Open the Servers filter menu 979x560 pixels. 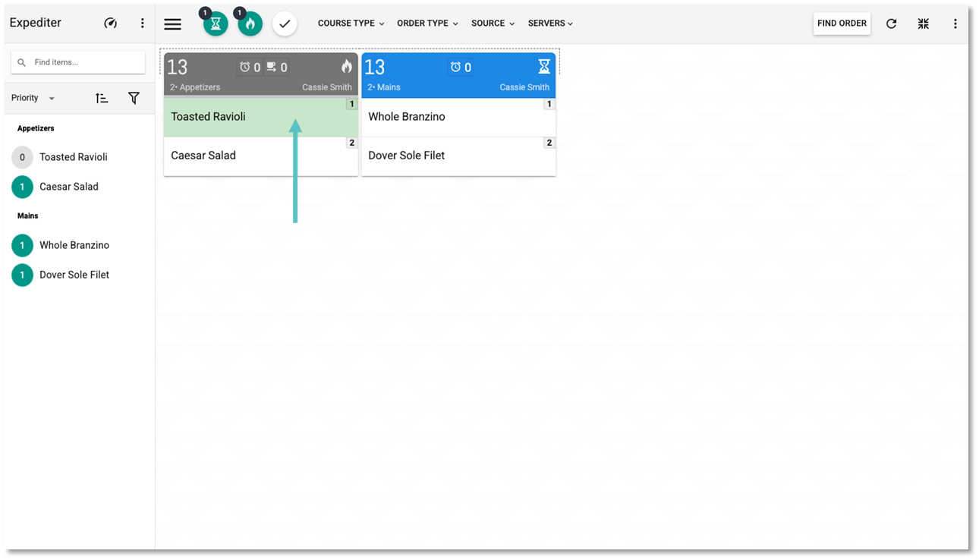tap(550, 24)
